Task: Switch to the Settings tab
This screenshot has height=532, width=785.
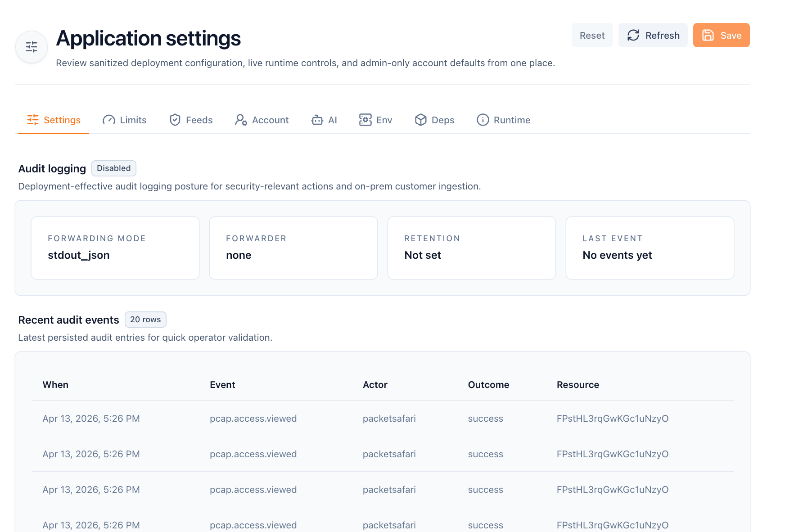Action: 54,120
